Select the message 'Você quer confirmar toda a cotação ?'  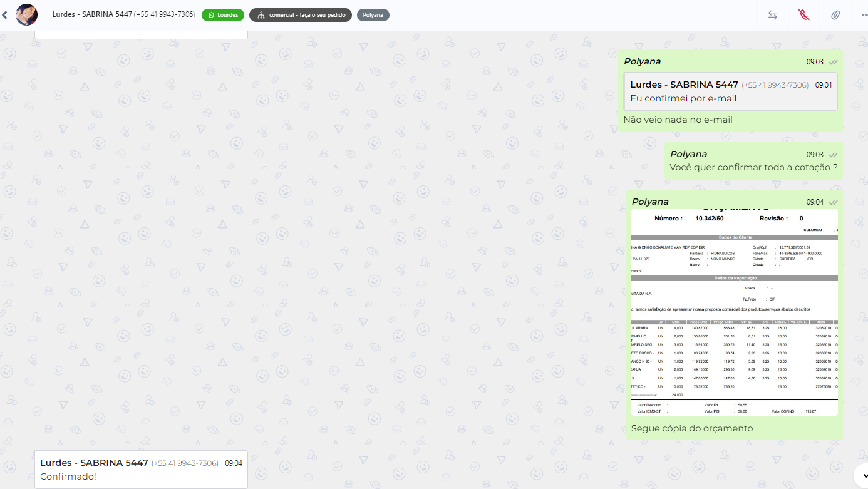pyautogui.click(x=753, y=161)
